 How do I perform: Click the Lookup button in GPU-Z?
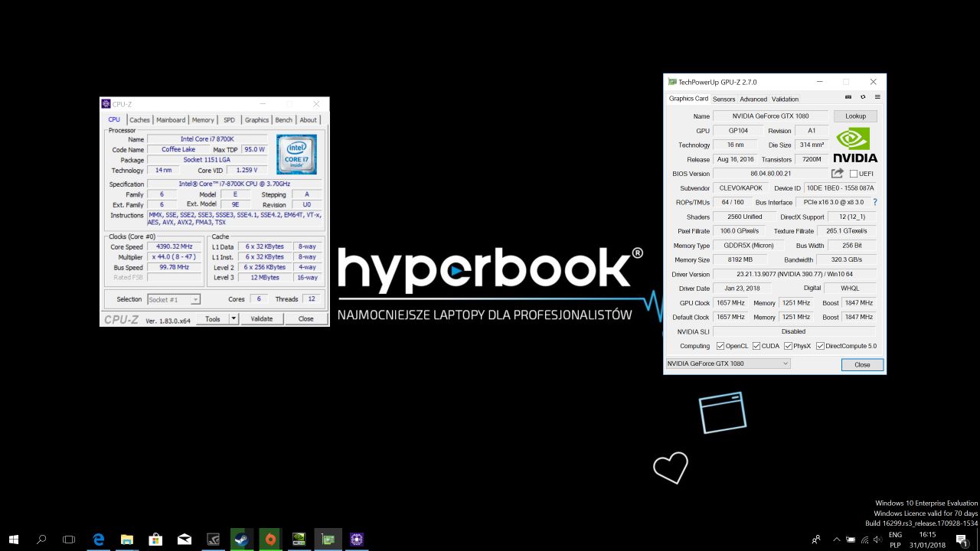[x=855, y=116]
